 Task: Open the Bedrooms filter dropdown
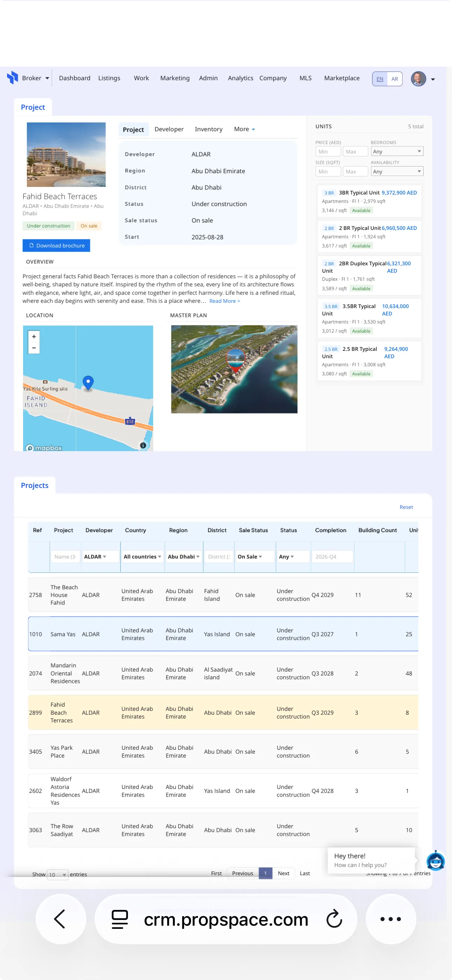(397, 151)
